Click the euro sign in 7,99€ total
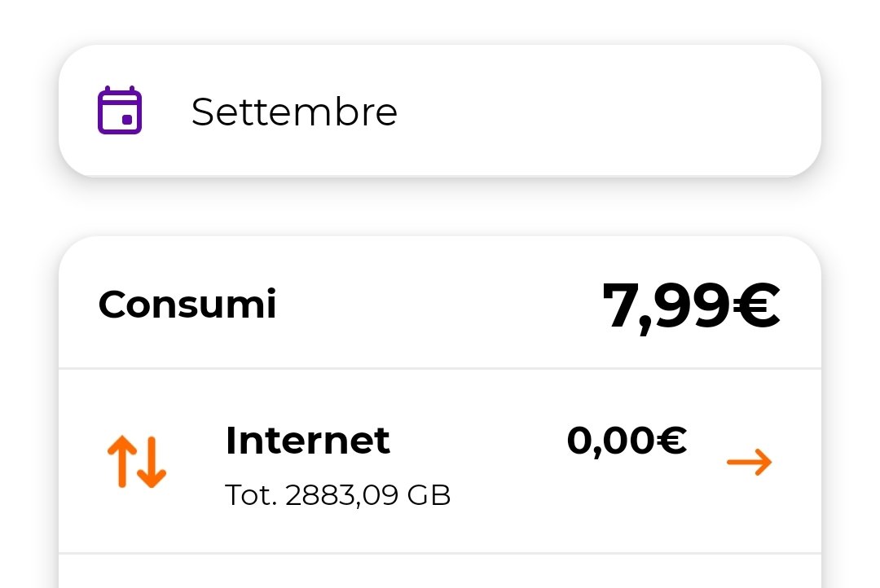Viewport: 880px width, 588px height. (755, 306)
